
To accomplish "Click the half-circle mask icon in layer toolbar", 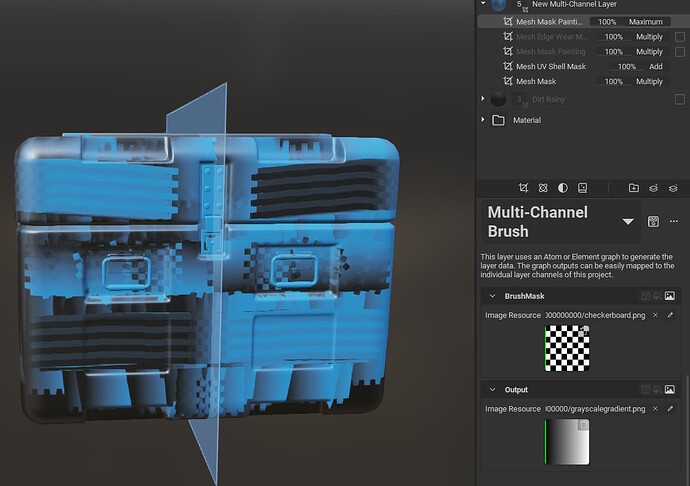I will point(562,187).
